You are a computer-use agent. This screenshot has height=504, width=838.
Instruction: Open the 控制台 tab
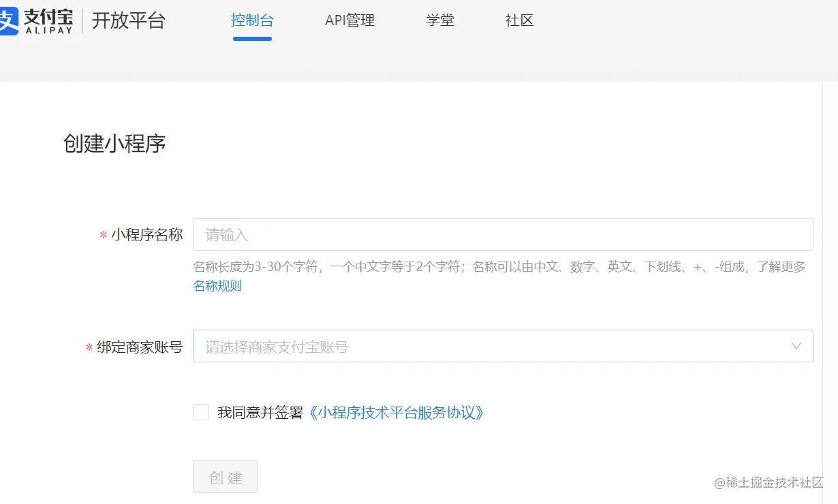coord(252,20)
